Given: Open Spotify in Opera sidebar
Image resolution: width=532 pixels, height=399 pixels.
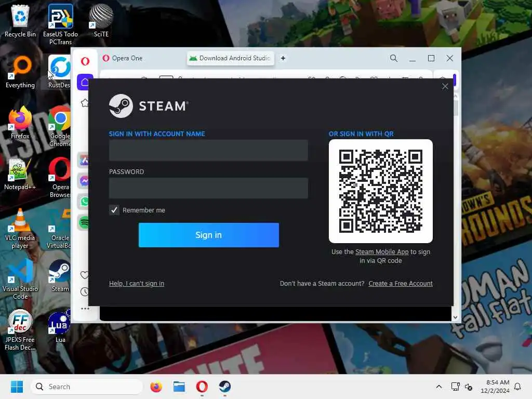Looking at the screenshot, I should [x=84, y=222].
